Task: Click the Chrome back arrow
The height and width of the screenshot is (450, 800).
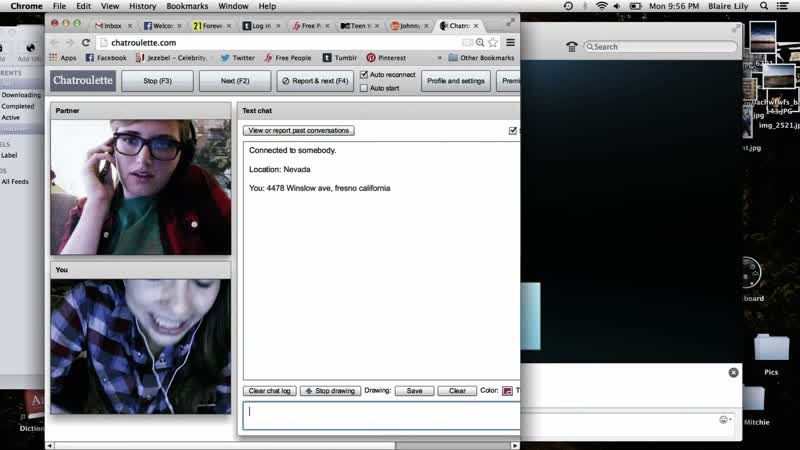Action: (x=55, y=42)
